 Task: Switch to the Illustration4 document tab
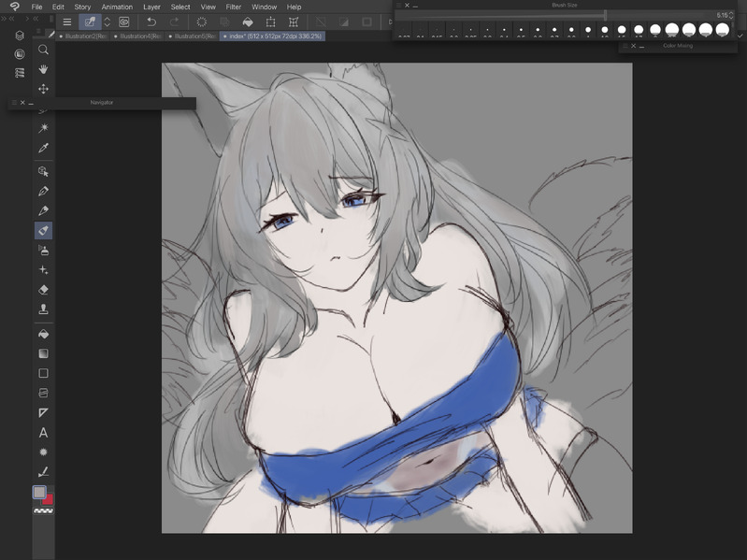137,36
